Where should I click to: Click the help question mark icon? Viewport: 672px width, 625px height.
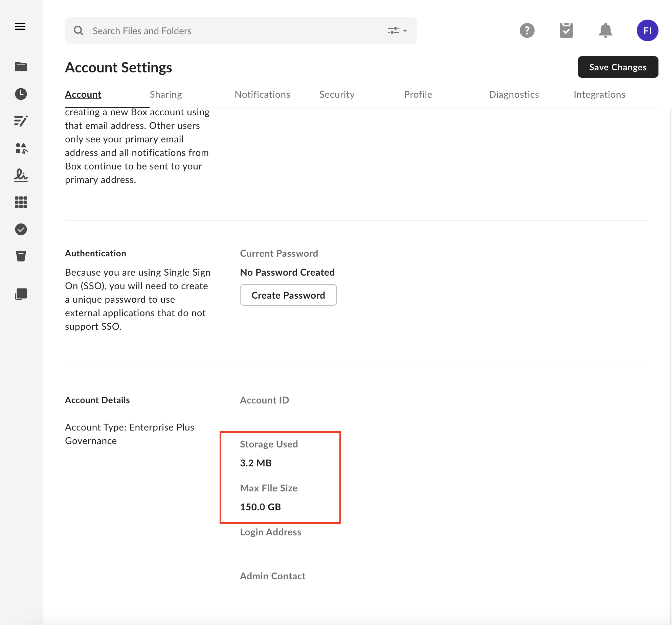click(x=527, y=30)
